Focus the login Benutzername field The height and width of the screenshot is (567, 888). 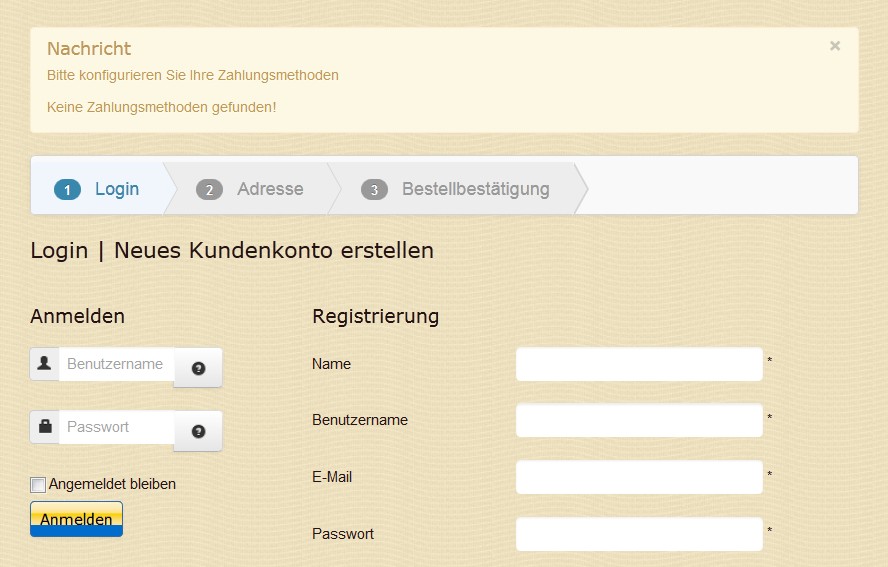point(116,364)
